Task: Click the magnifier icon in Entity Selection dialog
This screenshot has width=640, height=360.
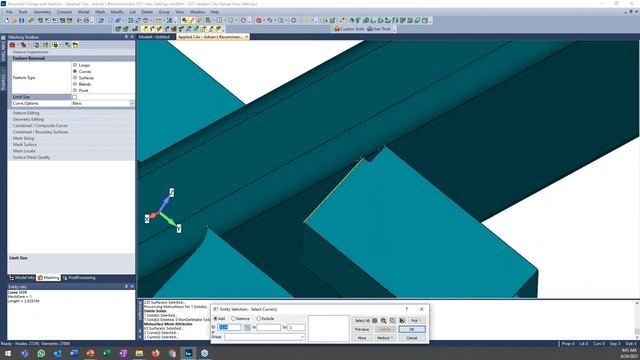Action: point(384,321)
